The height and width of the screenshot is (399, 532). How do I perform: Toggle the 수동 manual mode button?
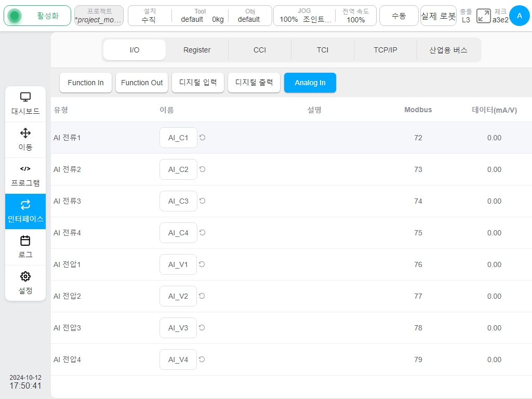point(398,16)
